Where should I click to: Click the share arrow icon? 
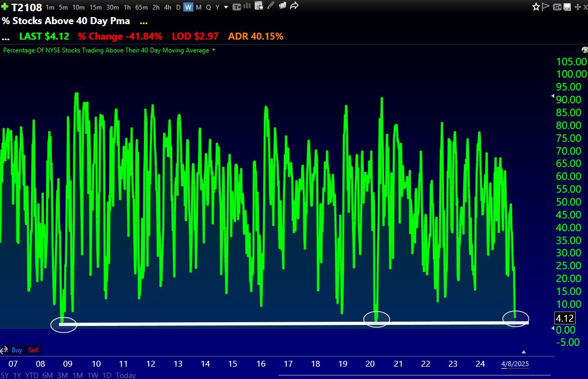pos(294,6)
